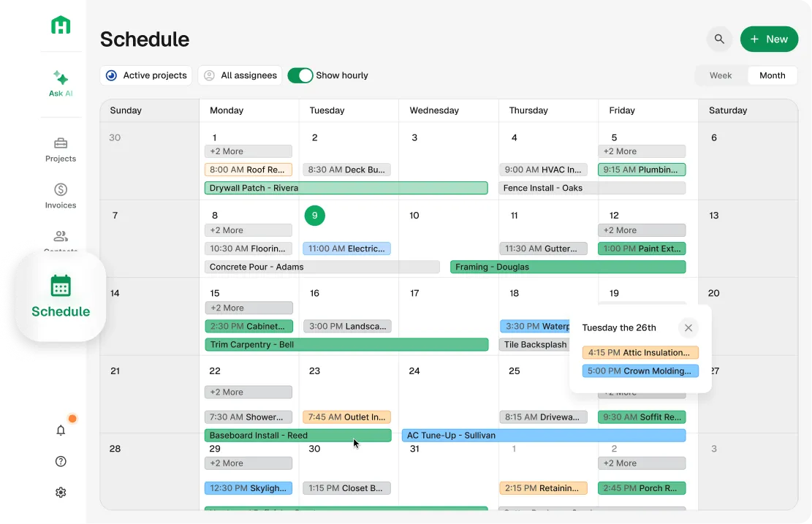The width and height of the screenshot is (812, 524).
Task: Open notifications via the bell icon
Action: click(61, 430)
